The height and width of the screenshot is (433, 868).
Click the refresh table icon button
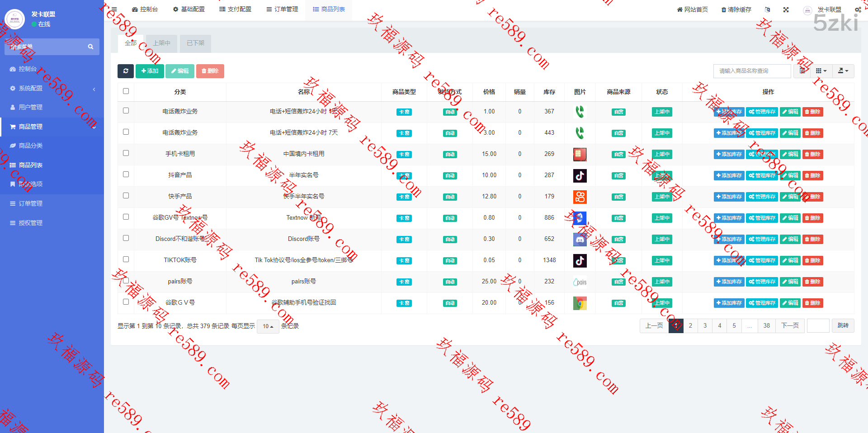coord(126,71)
